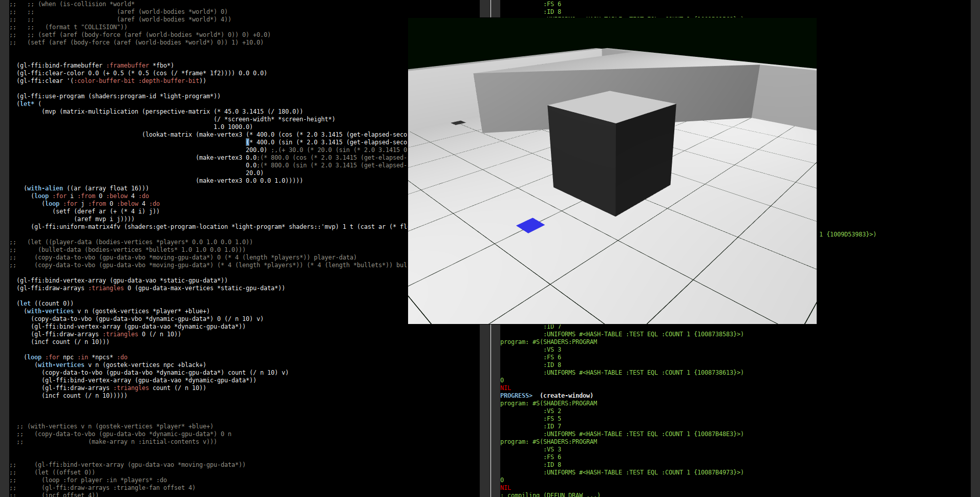Click the loop over *npcs* line
This screenshot has width=980, height=497.
coord(76,357)
